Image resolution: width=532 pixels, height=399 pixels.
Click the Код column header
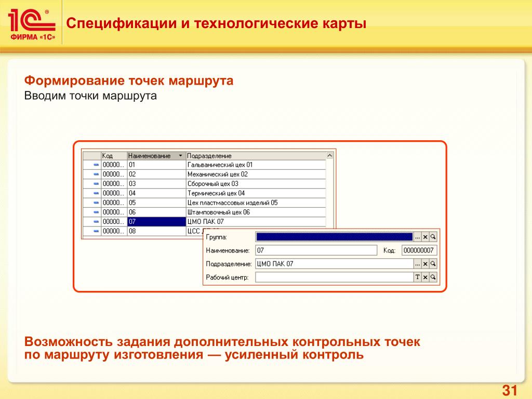pyautogui.click(x=114, y=156)
